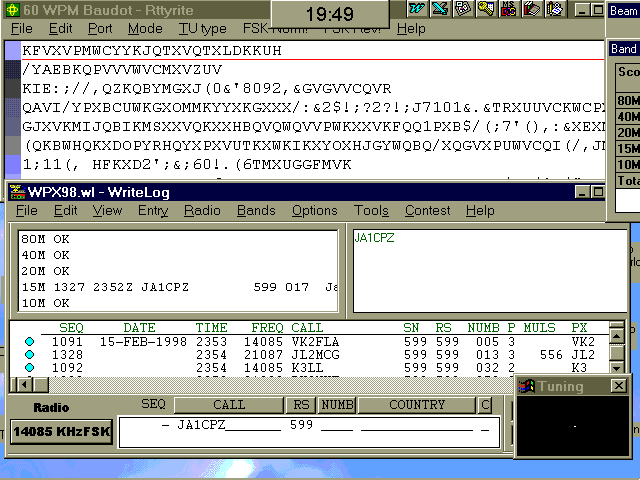This screenshot has width=640, height=480.
Task: Open the MS-DOS prompt shortcut icon
Action: (x=508, y=9)
